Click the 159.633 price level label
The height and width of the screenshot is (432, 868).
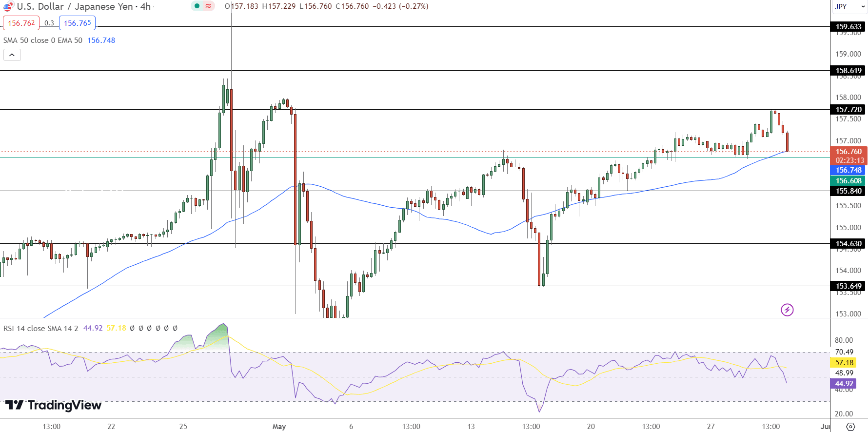pyautogui.click(x=848, y=27)
